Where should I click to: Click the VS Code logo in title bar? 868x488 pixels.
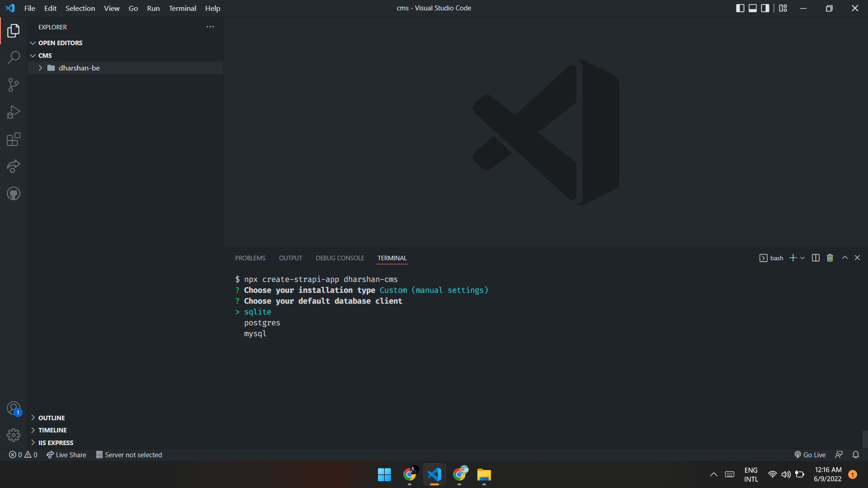point(10,8)
